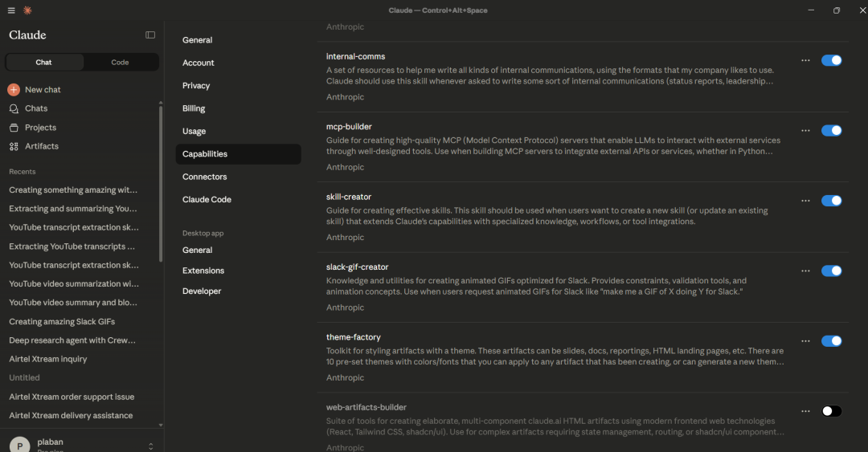Disable the mcp-builder skill toggle
Image resolution: width=868 pixels, height=452 pixels.
tap(832, 131)
